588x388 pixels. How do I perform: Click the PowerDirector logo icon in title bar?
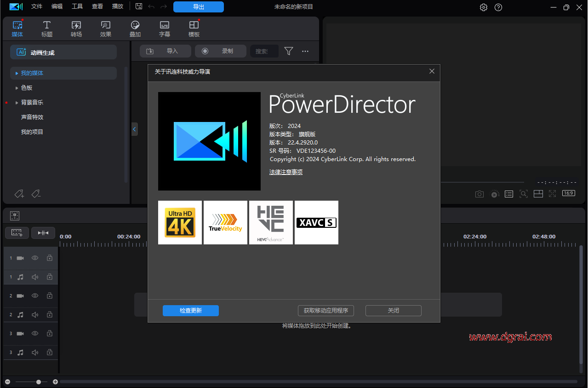(16, 6)
